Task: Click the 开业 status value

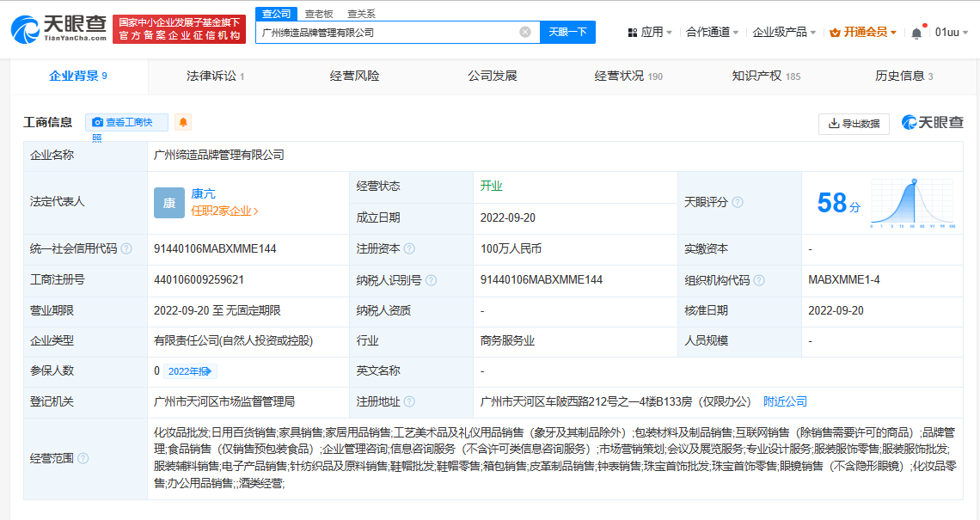Action: [x=491, y=187]
